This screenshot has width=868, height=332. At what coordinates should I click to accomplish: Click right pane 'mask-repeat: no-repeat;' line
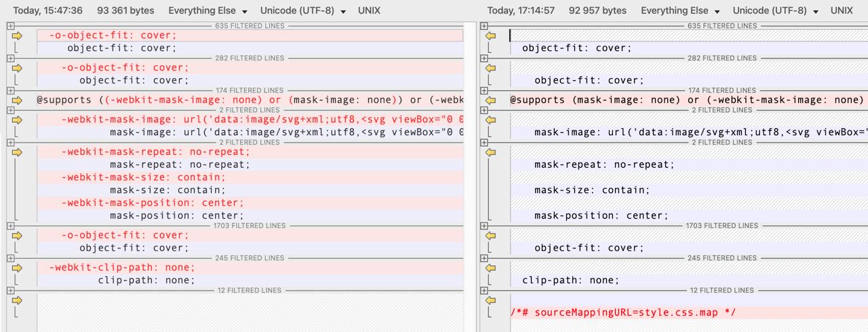689,165
